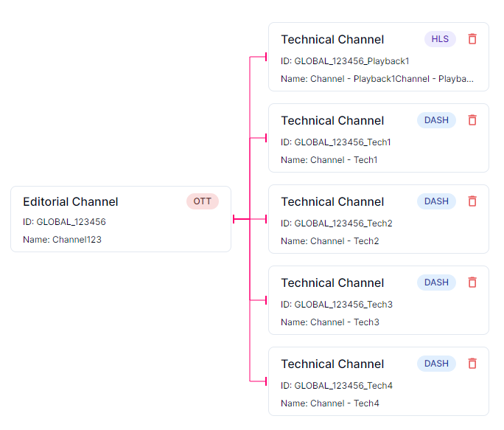Delete the Tech4 technical channel
This screenshot has height=430, width=504.
click(472, 364)
